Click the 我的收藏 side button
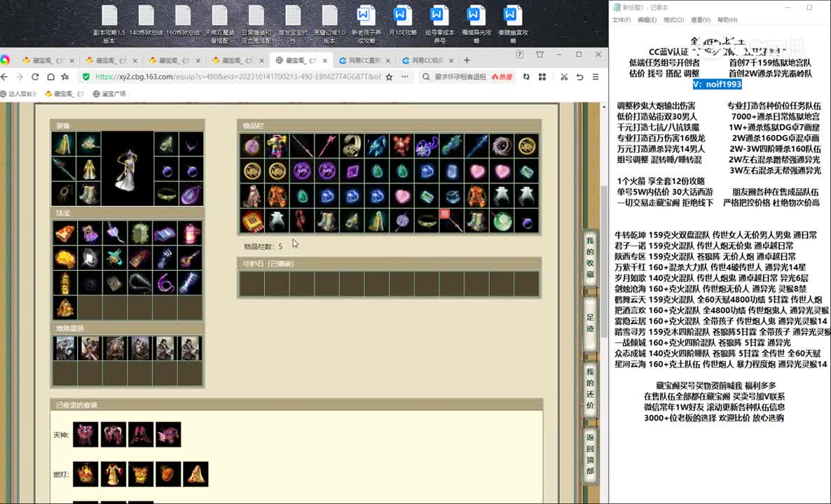 coord(590,258)
